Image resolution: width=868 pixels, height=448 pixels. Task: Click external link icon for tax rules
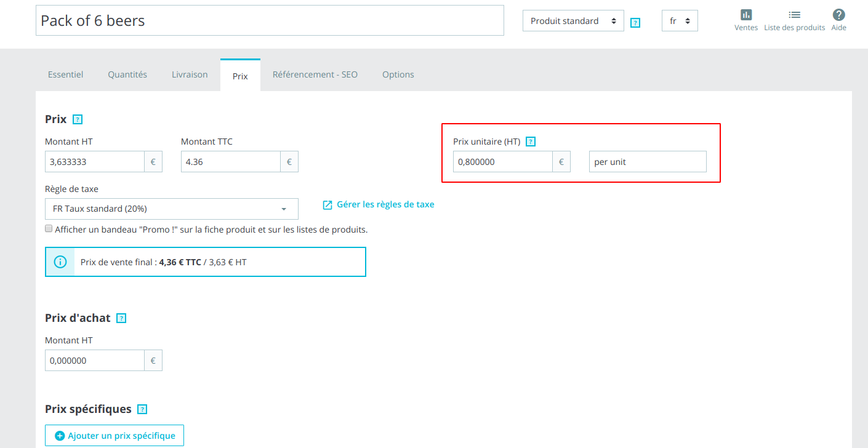(x=328, y=205)
